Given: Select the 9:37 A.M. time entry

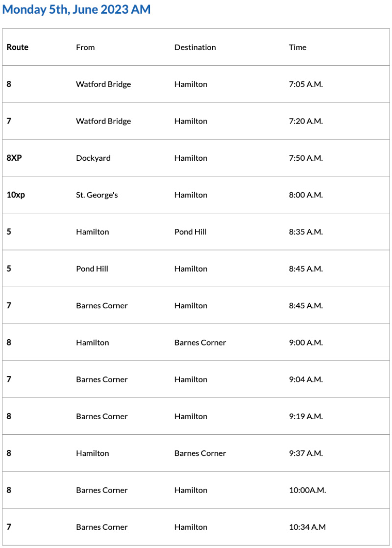Looking at the screenshot, I should pyautogui.click(x=306, y=453).
